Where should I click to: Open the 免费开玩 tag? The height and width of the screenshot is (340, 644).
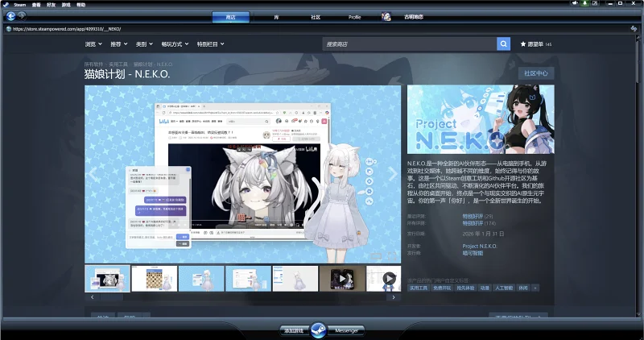(442, 288)
